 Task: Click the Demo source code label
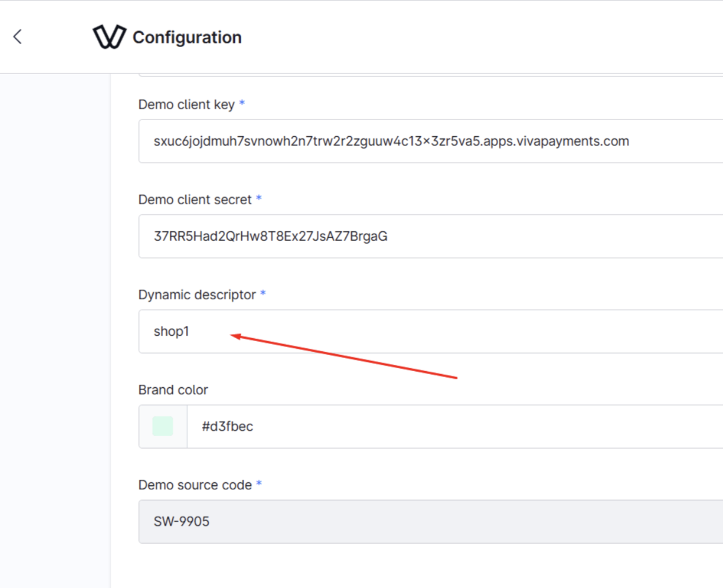click(x=195, y=485)
